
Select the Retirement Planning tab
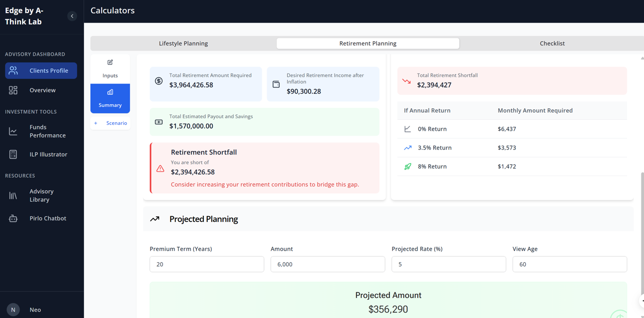pyautogui.click(x=368, y=43)
